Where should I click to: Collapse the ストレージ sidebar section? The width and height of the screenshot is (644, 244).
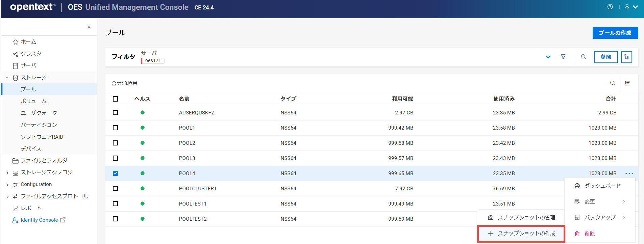pyautogui.click(x=7, y=78)
